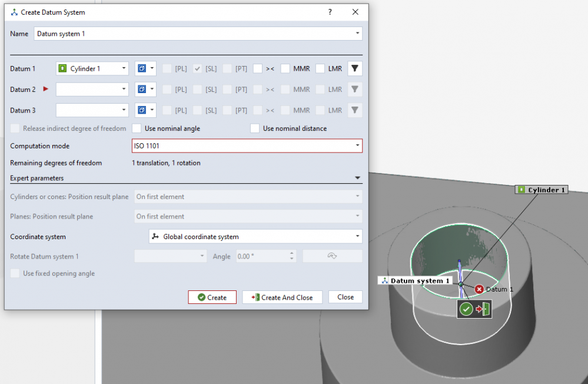Click the Datum 1 filter funnel icon
Viewport: 588px width, 384px height.
coord(354,69)
